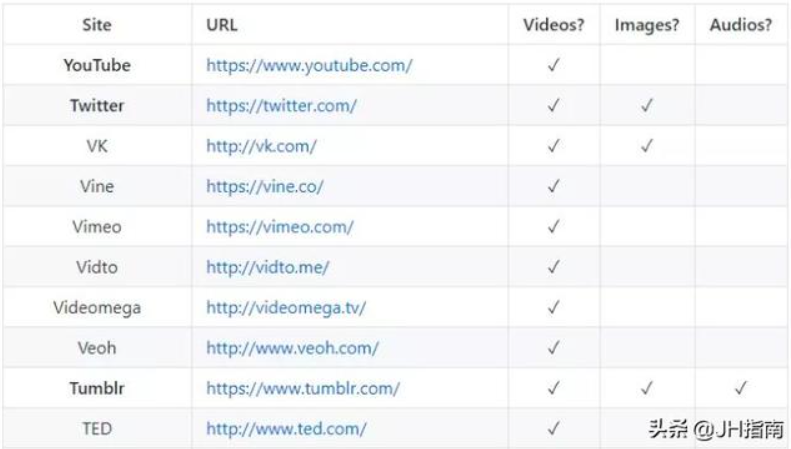Visit the www.tumblr.com link
The image size is (791, 449).
click(x=303, y=388)
